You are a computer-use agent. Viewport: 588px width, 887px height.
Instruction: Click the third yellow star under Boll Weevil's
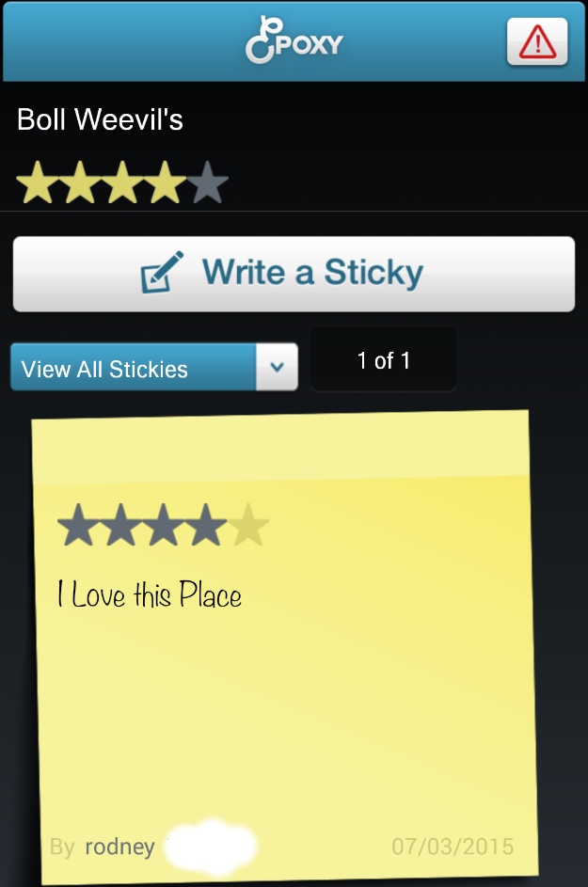[x=123, y=183]
